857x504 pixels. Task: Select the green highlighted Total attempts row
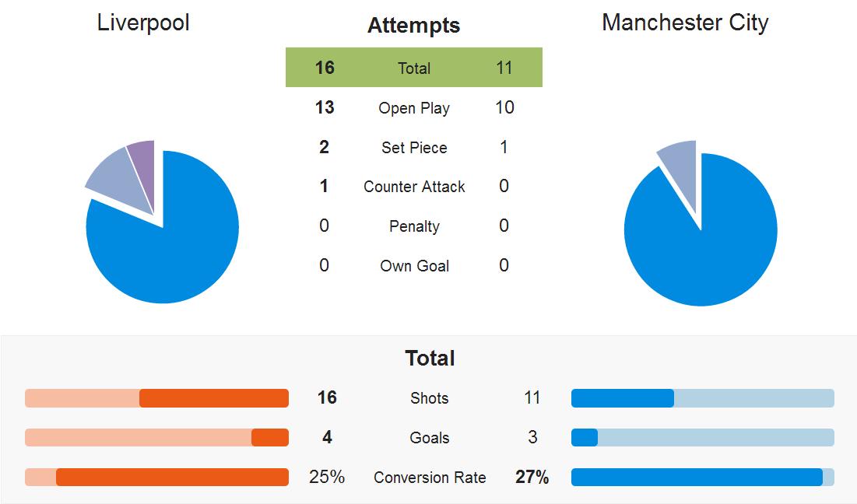pyautogui.click(x=413, y=68)
